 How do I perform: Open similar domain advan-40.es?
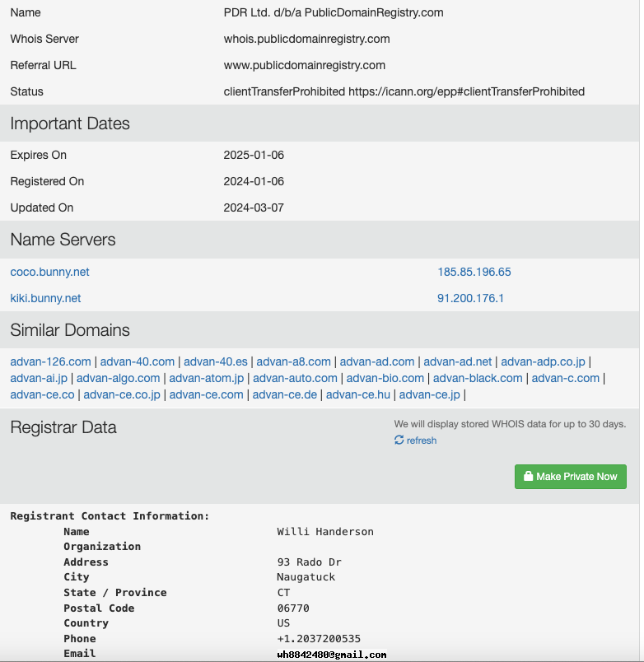coord(216,361)
